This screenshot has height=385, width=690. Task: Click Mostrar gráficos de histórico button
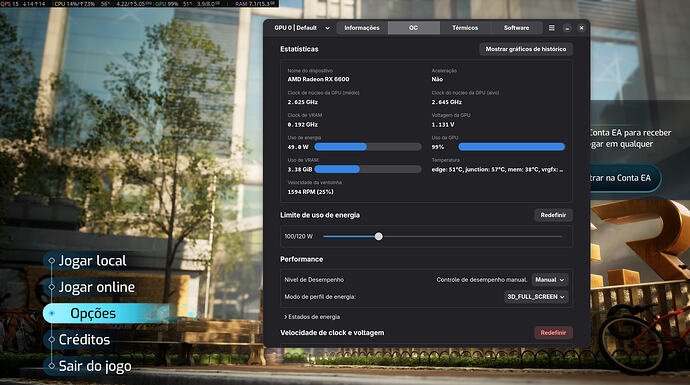tap(526, 49)
